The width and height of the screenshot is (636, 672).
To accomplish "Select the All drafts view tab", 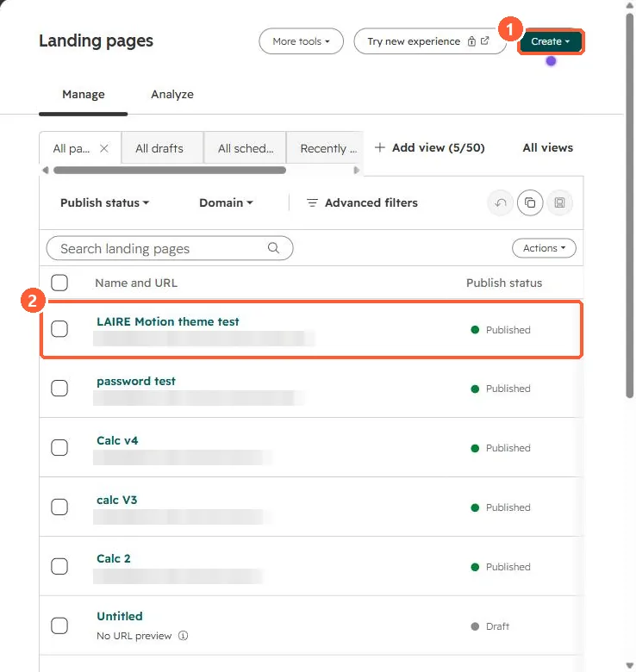I will coord(162,148).
